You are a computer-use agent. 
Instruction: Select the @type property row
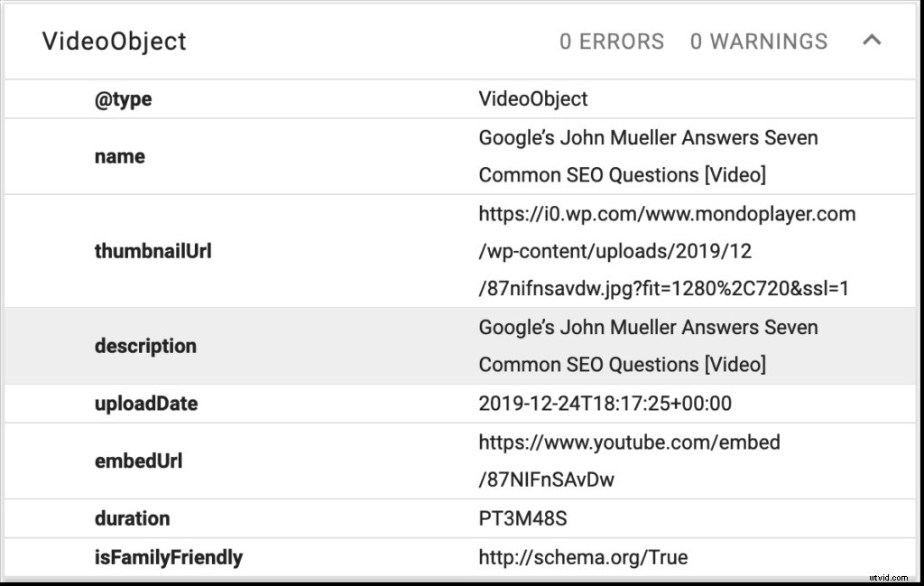pyautogui.click(x=122, y=99)
